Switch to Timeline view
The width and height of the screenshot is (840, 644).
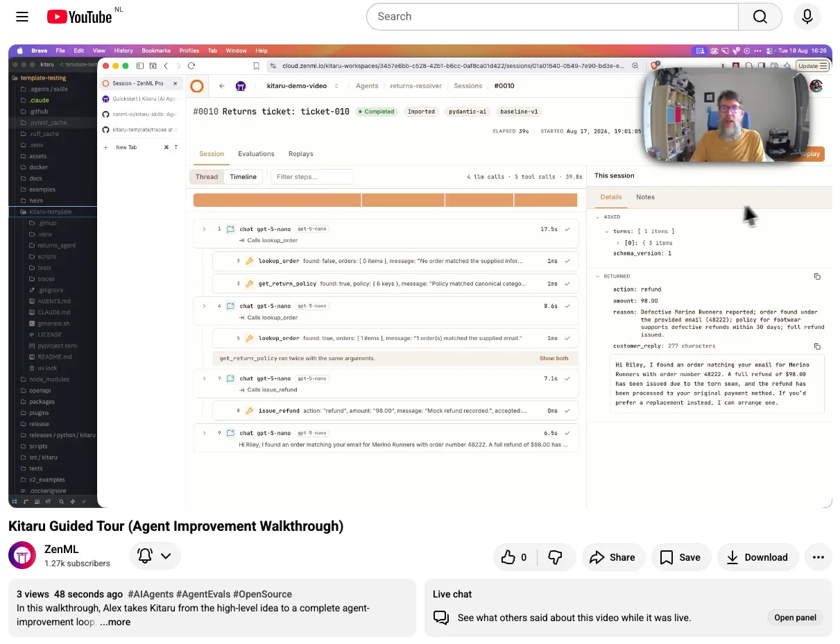coord(243,177)
